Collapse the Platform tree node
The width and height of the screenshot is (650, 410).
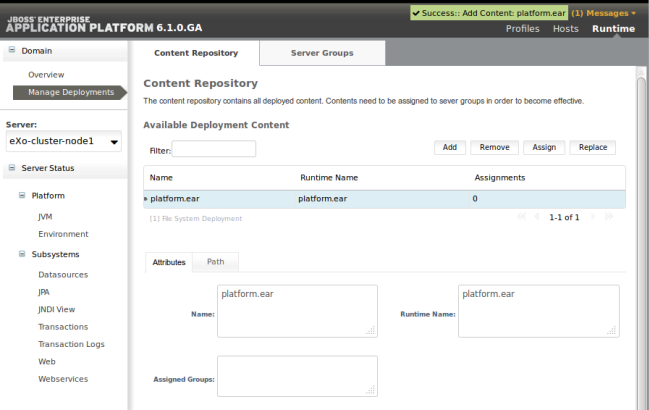coord(22,195)
